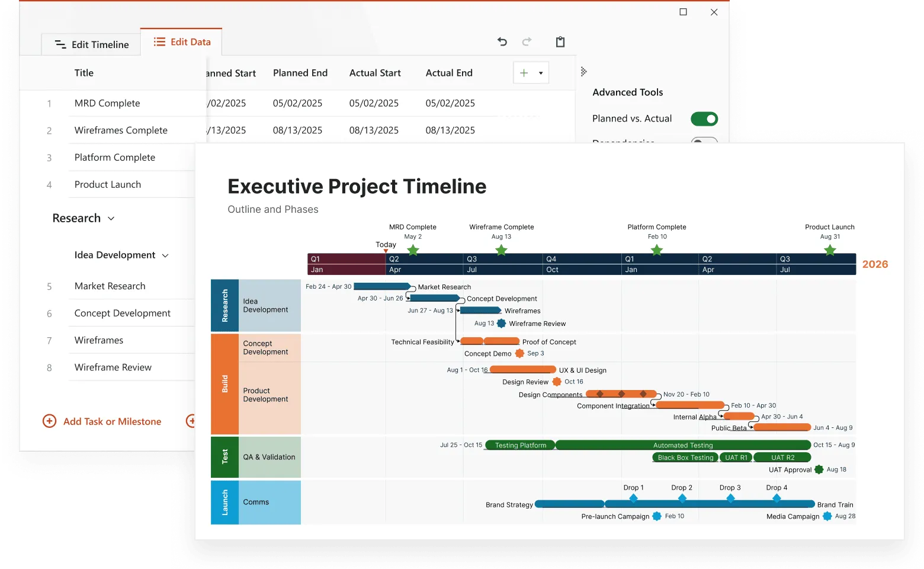This screenshot has width=924, height=569.
Task: Open the clipboard paste tool
Action: tap(560, 41)
